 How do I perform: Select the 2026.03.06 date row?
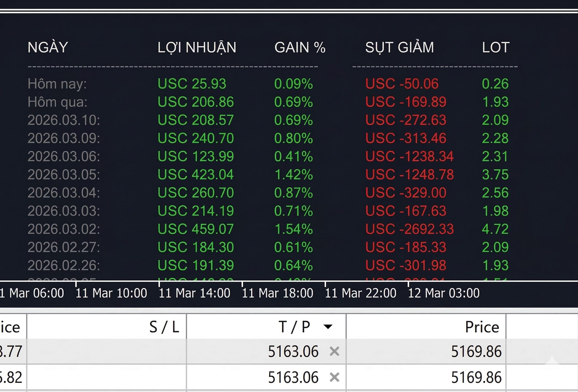pos(64,156)
